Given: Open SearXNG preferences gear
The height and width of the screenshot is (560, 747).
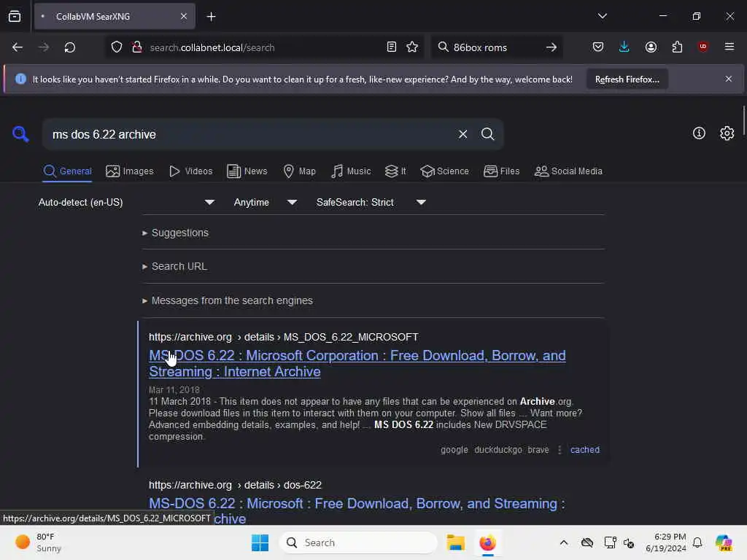Looking at the screenshot, I should coord(727,133).
